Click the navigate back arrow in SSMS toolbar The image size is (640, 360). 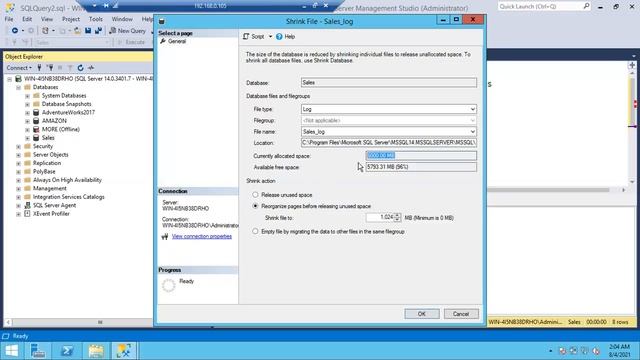14,31
